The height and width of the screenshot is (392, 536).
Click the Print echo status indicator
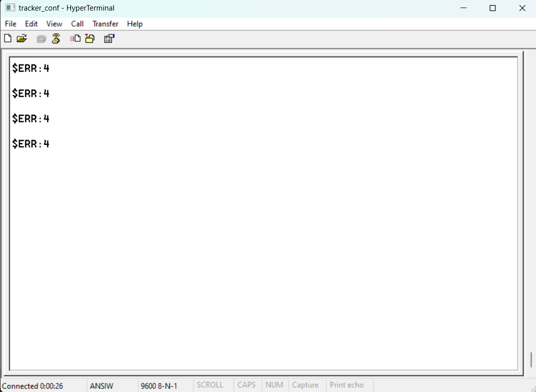(x=347, y=385)
